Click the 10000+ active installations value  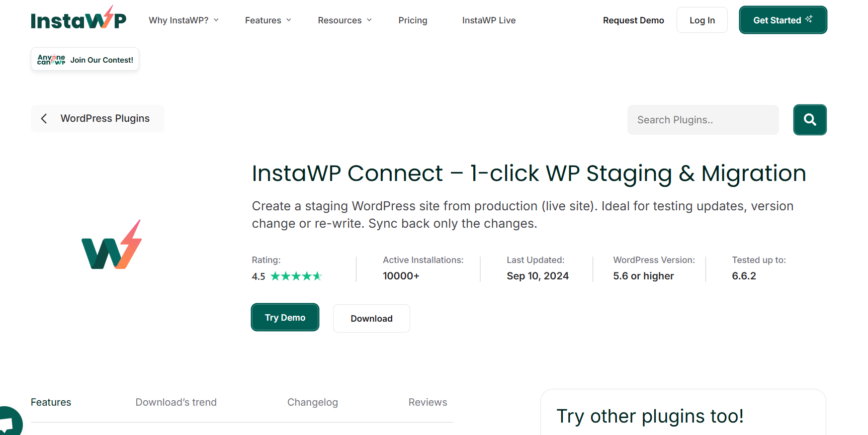pos(401,276)
